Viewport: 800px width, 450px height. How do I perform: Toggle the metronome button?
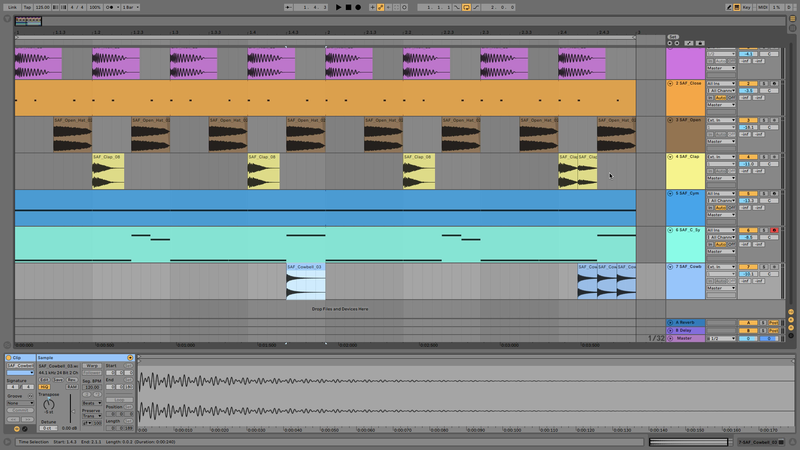(110, 7)
